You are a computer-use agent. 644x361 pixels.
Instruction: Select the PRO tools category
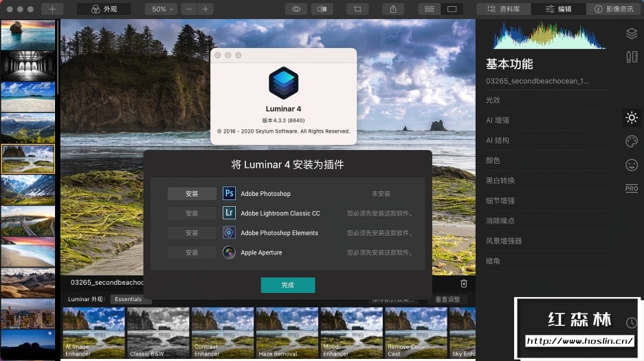pos(632,188)
